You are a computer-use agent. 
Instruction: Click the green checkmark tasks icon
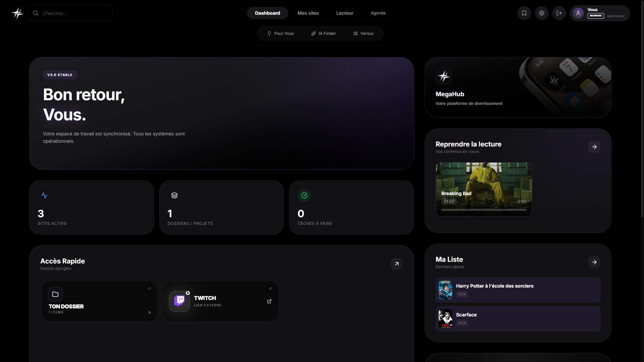click(x=304, y=195)
